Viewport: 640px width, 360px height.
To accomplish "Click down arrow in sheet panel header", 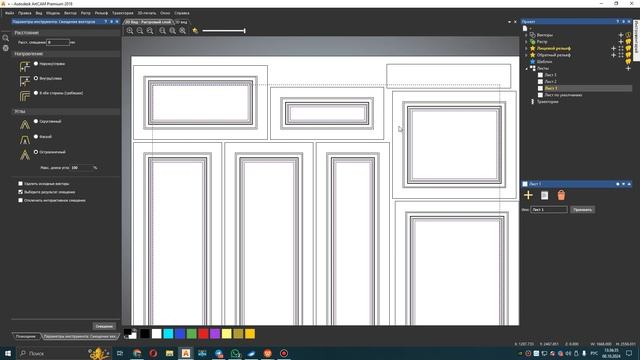I will (623, 184).
